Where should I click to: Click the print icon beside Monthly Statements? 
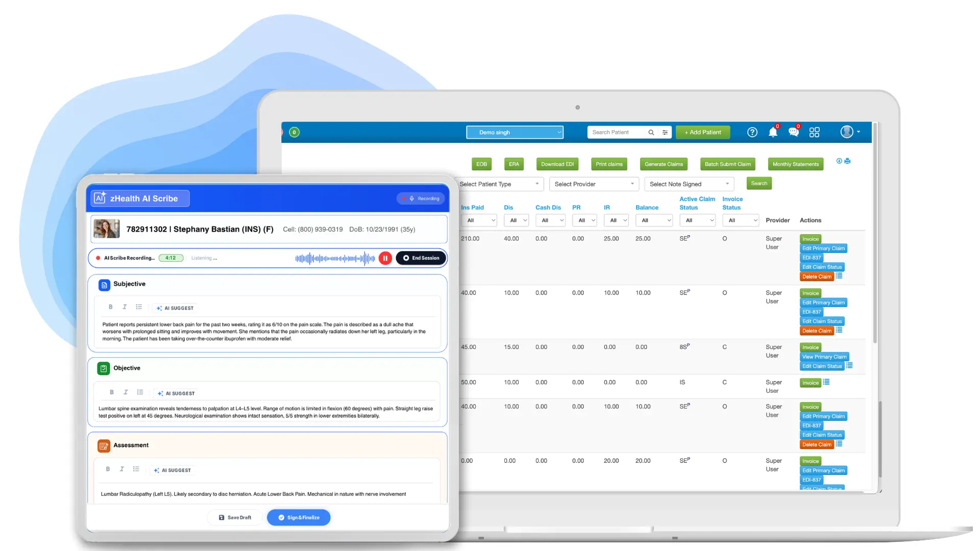tap(848, 161)
